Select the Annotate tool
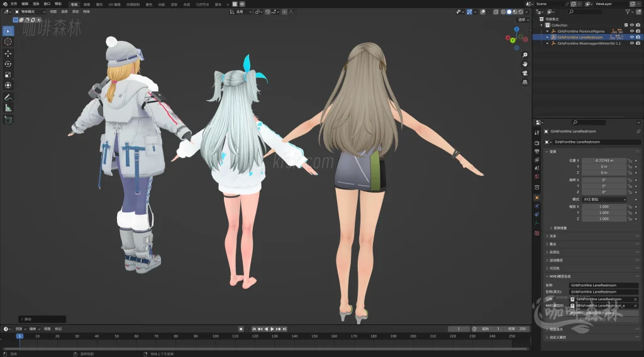 click(x=8, y=98)
